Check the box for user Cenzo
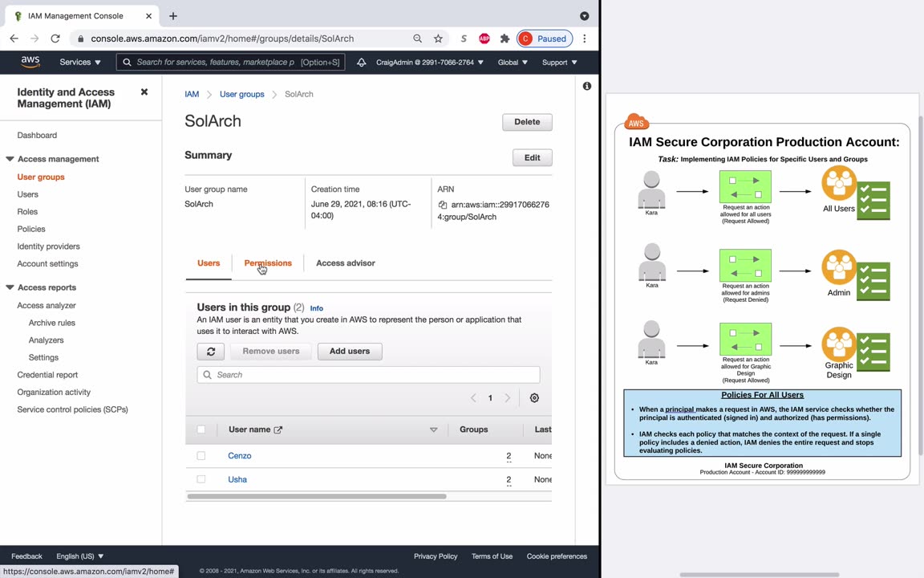The height and width of the screenshot is (578, 924). click(201, 456)
